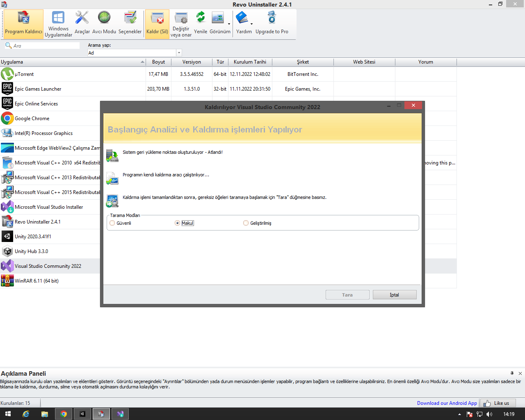Click Epic Games, Inc. company cell
This screenshot has width=525, height=420.
303,89
